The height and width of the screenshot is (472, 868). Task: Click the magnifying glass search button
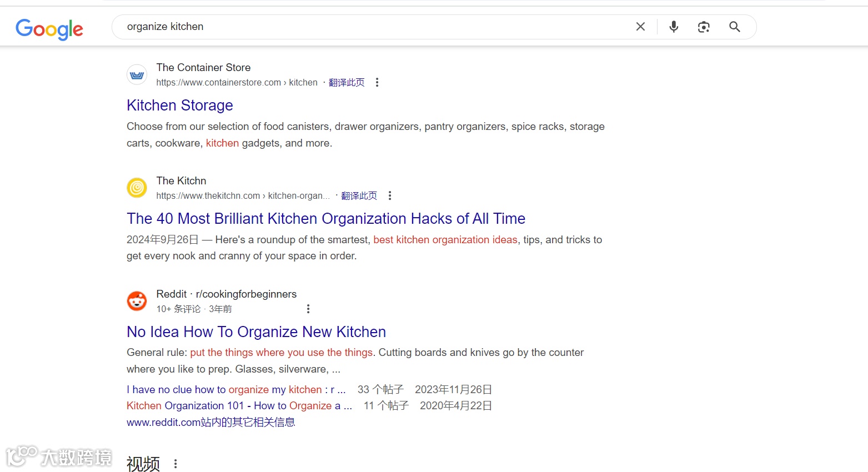click(734, 27)
